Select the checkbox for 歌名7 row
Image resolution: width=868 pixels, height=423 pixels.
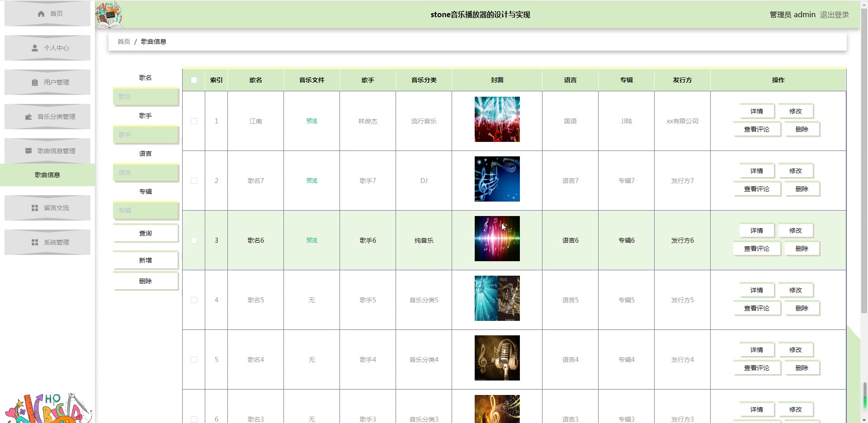pyautogui.click(x=194, y=181)
